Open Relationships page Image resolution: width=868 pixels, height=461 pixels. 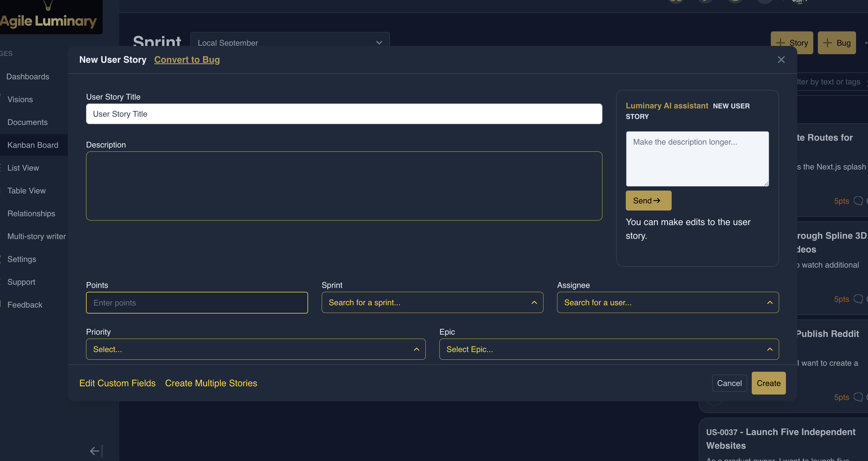tap(31, 213)
